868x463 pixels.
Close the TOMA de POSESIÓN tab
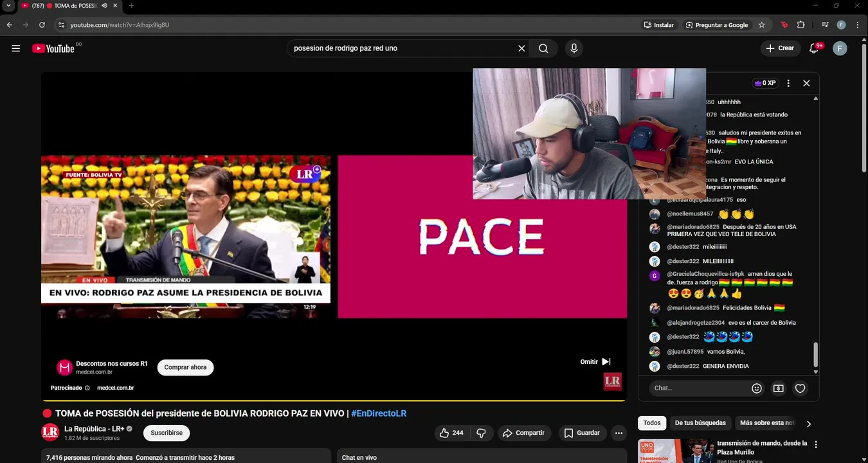(116, 6)
